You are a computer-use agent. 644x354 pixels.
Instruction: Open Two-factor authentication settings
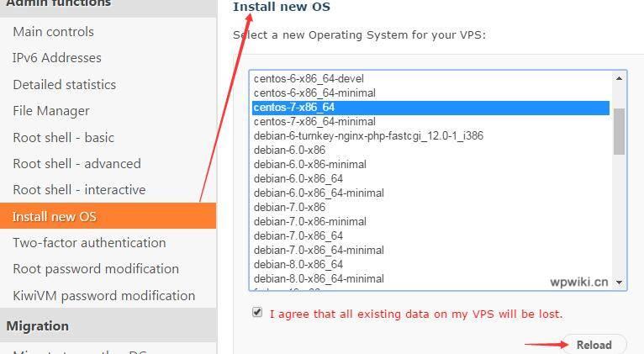click(x=89, y=243)
